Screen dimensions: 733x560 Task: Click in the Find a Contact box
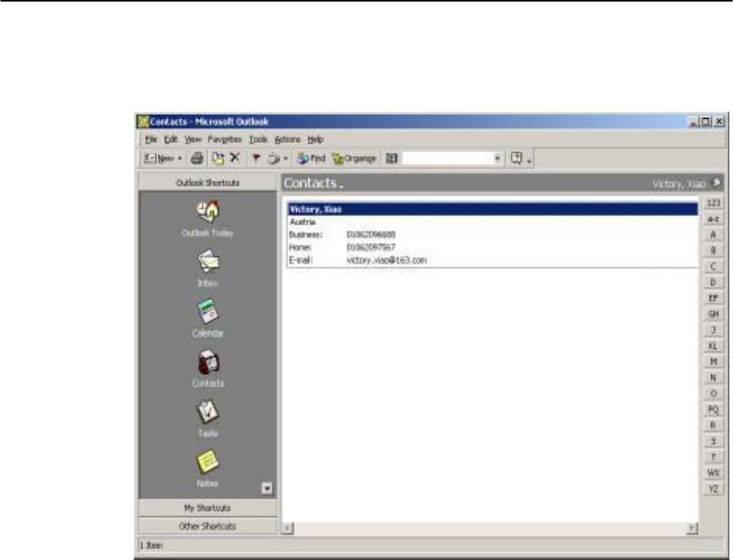point(447,159)
